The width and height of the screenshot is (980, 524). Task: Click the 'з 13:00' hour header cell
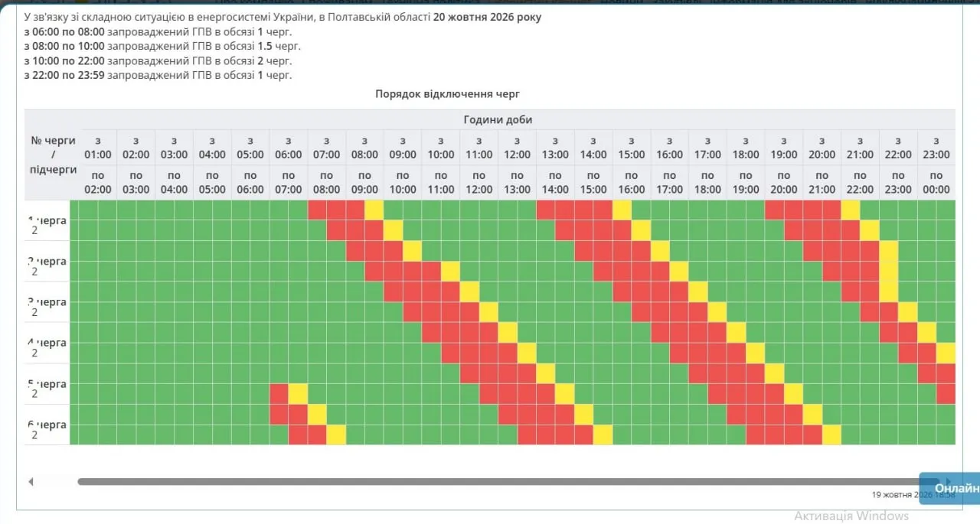[555, 148]
